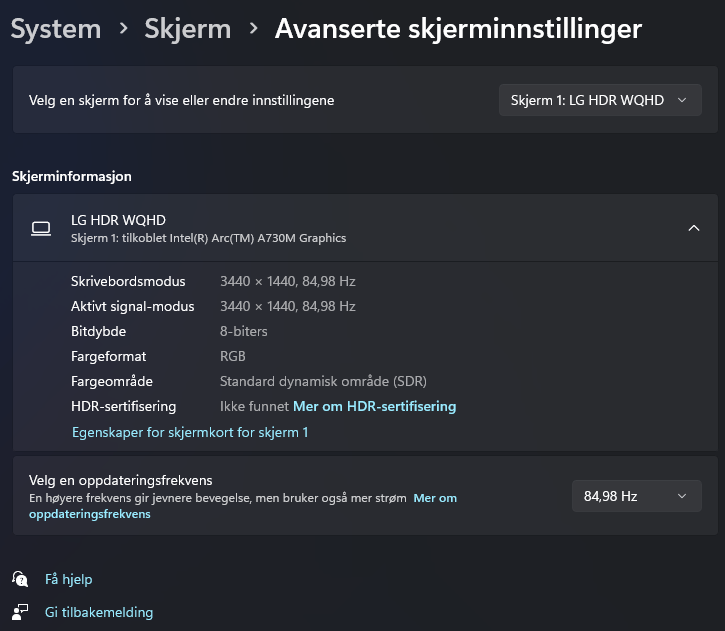Open the 84,98 Hz refresh rate dropdown

coord(635,496)
